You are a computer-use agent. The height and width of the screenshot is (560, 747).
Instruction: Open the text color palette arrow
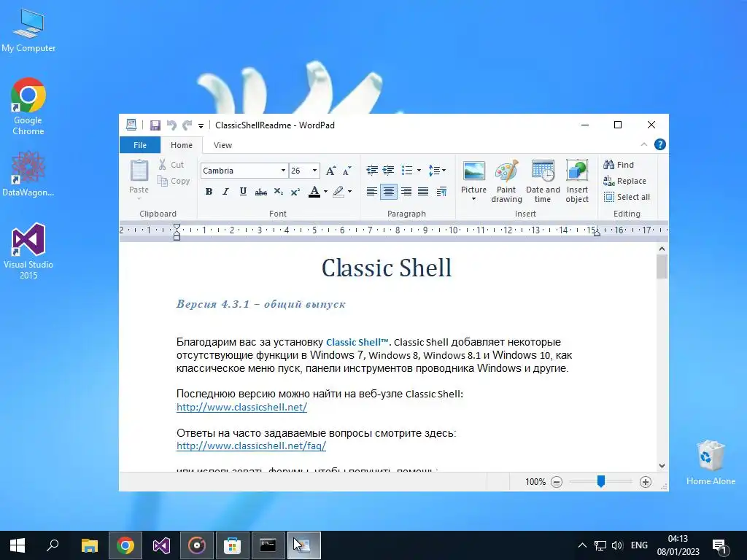coord(326,192)
